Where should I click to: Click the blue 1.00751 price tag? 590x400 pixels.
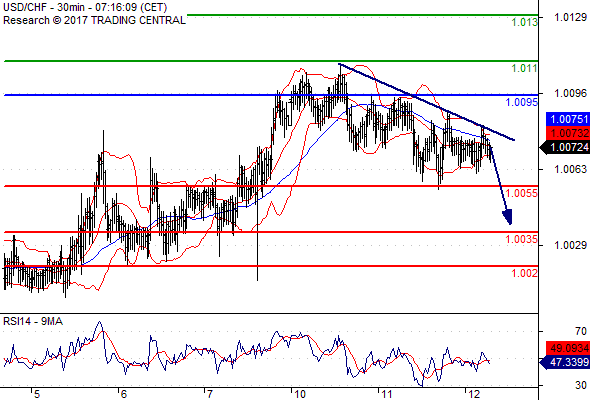[568, 119]
